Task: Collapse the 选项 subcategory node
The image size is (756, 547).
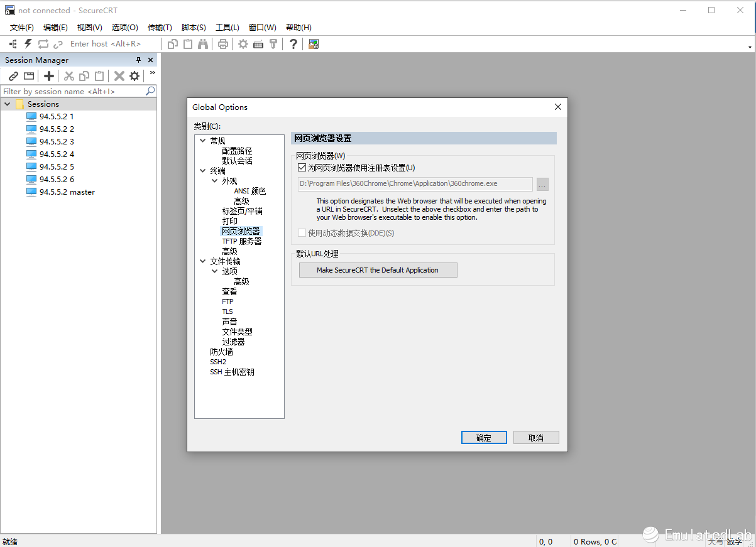Action: (x=214, y=271)
